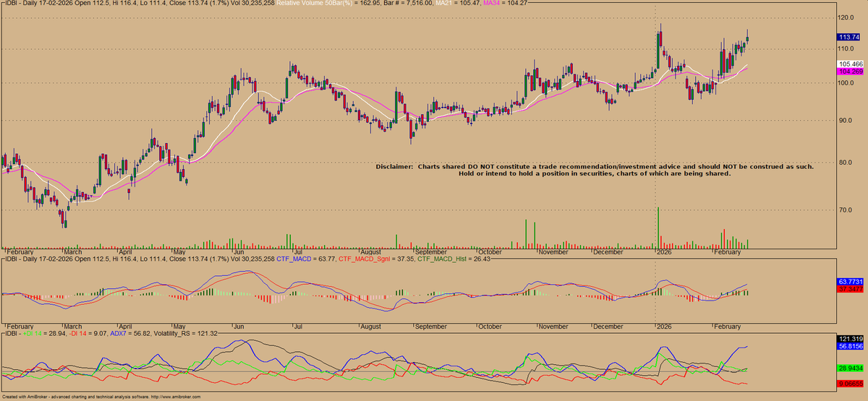
Task: Click the 'December' label on MACD panel axis
Action: point(608,327)
